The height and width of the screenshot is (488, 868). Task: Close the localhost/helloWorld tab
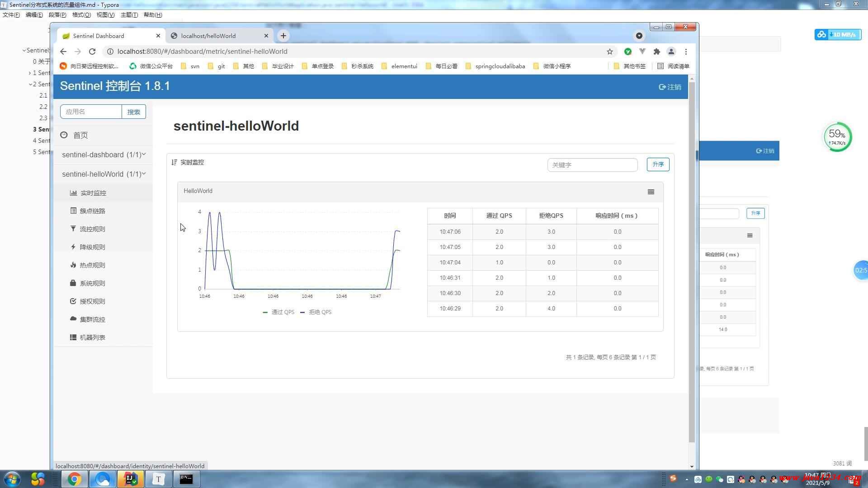(x=266, y=36)
